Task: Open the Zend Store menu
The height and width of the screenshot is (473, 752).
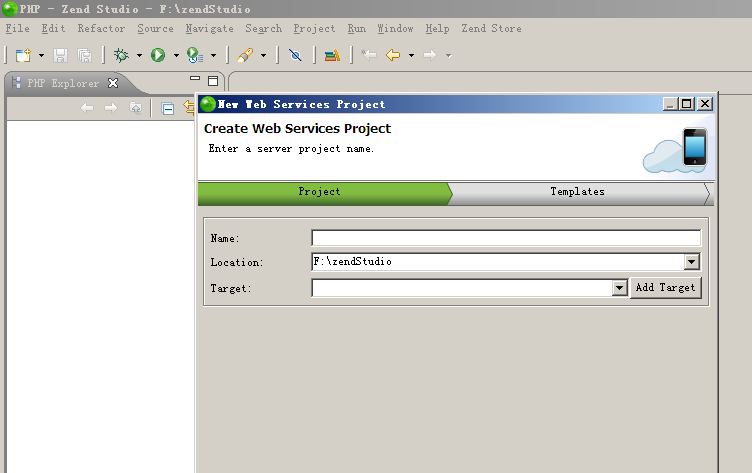Action: pyautogui.click(x=492, y=29)
